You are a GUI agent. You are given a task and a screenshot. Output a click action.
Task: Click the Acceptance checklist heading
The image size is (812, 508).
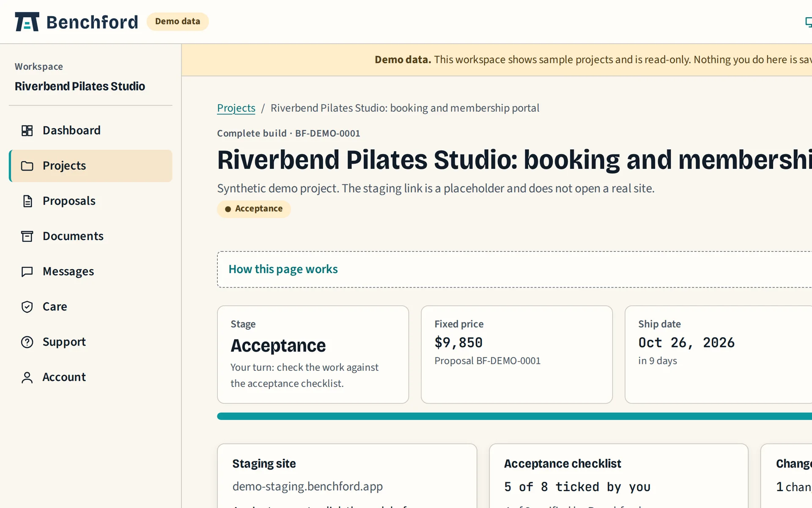tap(562, 464)
